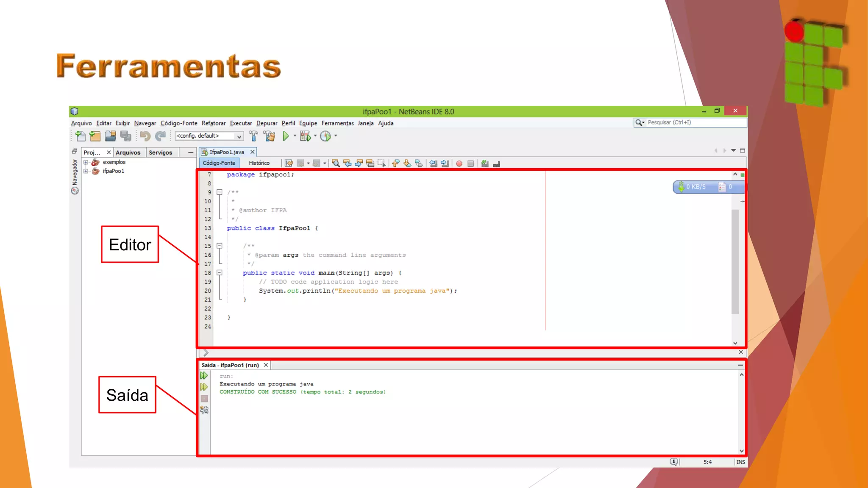Screen dimensions: 868x488
Task: Click the Clean and Build icon
Action: point(269,136)
